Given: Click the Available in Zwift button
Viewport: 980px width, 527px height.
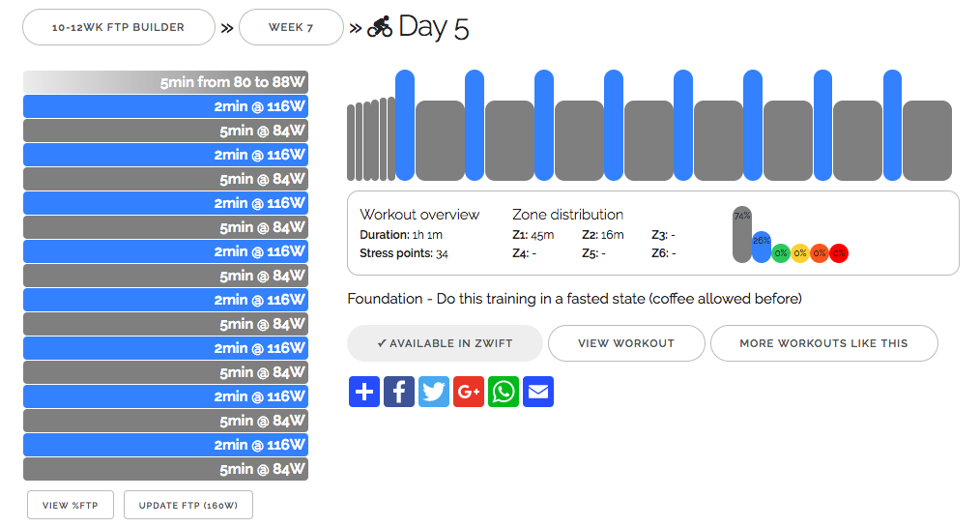Looking at the screenshot, I should 445,343.
